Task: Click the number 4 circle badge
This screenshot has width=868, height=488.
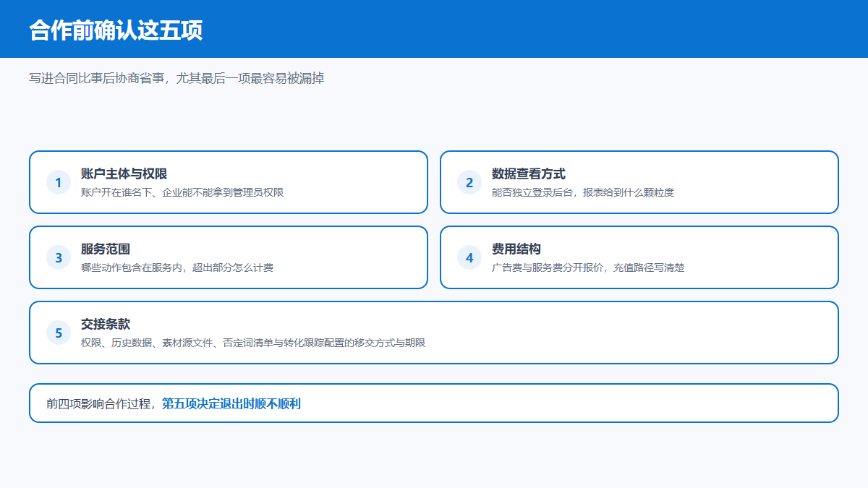Action: [469, 257]
